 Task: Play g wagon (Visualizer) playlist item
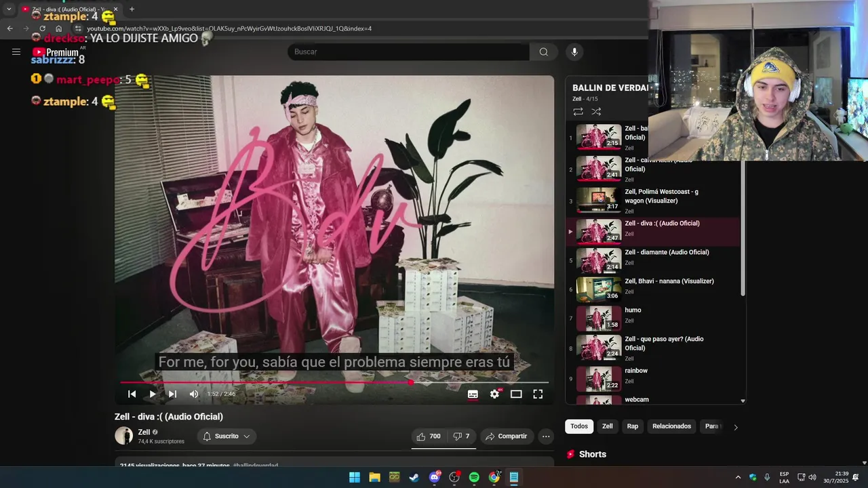[x=653, y=201]
